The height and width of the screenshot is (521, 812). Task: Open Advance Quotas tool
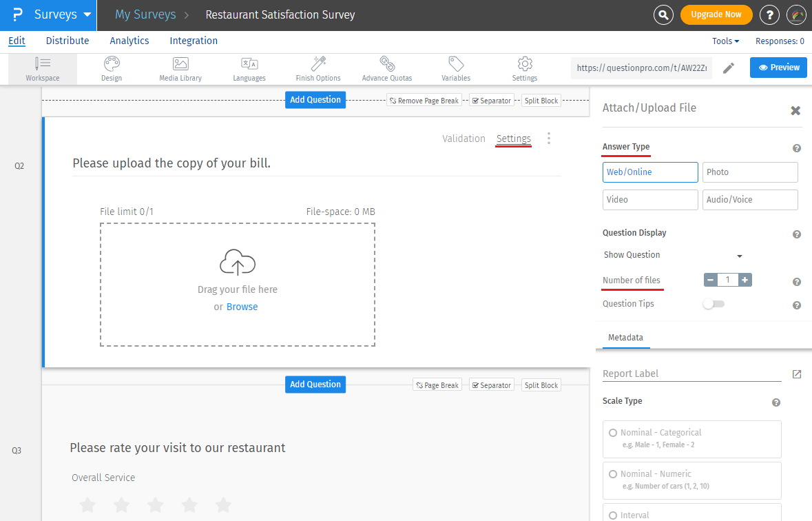click(x=387, y=69)
